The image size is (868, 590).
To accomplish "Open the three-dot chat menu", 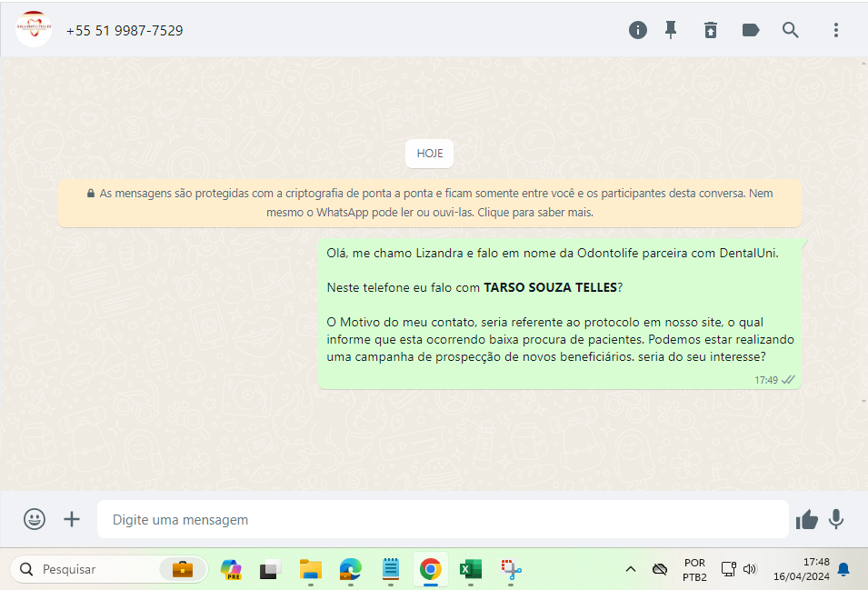I will [836, 30].
